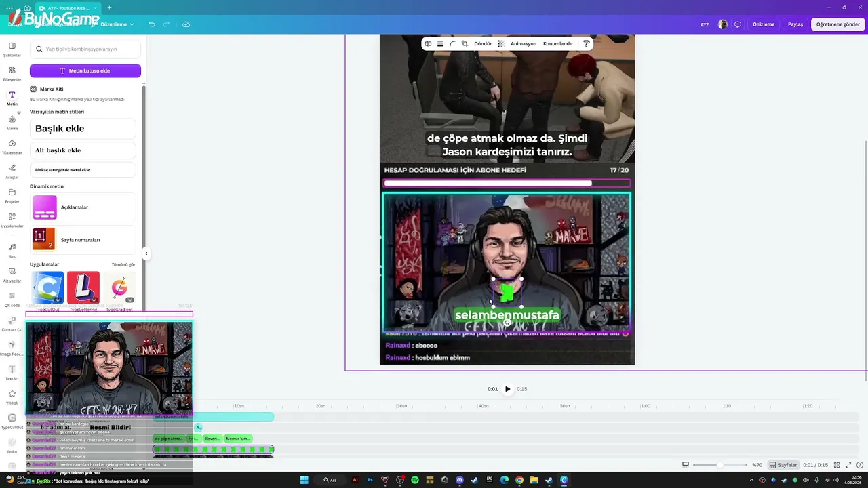Open the Araçlar (Tools) sidebar panel

pyautogui.click(x=12, y=171)
